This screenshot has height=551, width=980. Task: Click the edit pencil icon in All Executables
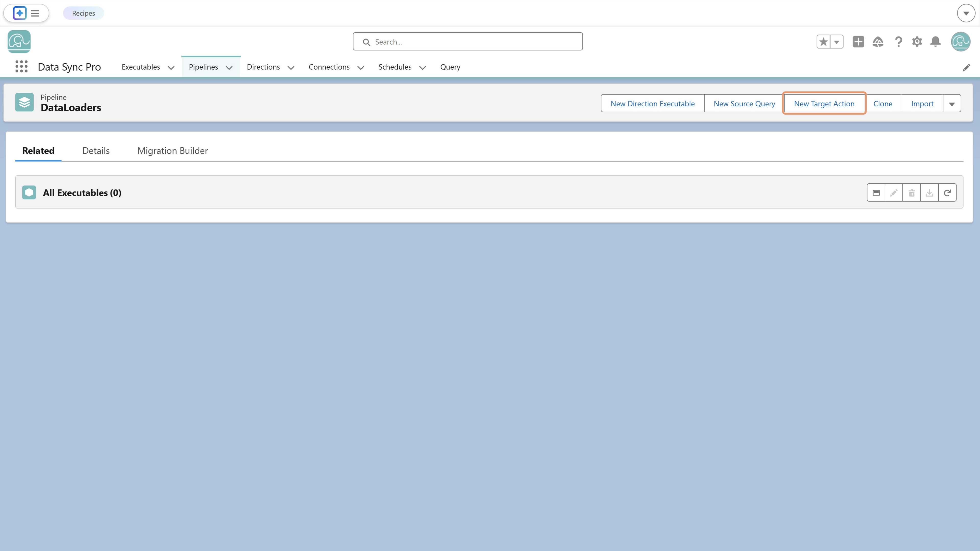click(894, 193)
